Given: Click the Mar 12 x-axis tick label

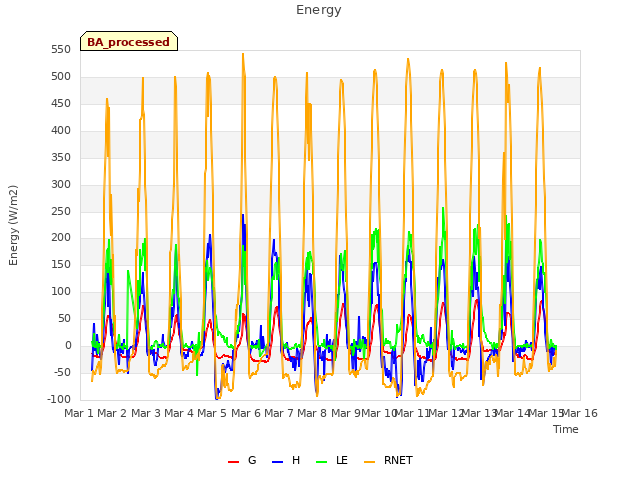Looking at the screenshot, I should pyautogui.click(x=446, y=413).
